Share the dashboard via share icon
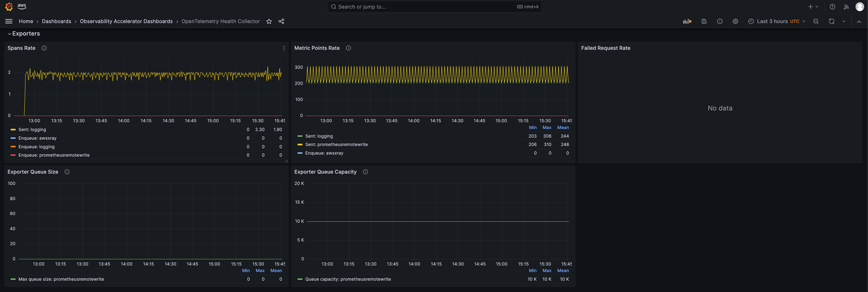 tap(281, 21)
